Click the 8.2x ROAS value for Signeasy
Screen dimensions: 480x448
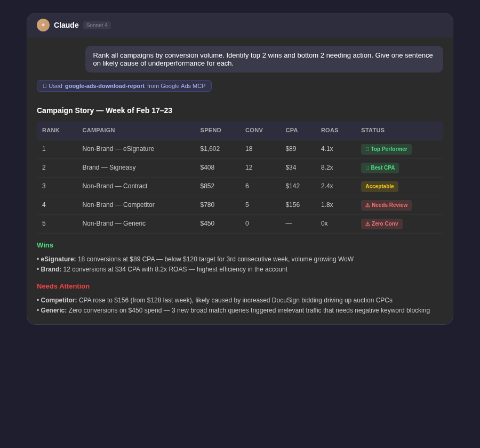[326, 167]
